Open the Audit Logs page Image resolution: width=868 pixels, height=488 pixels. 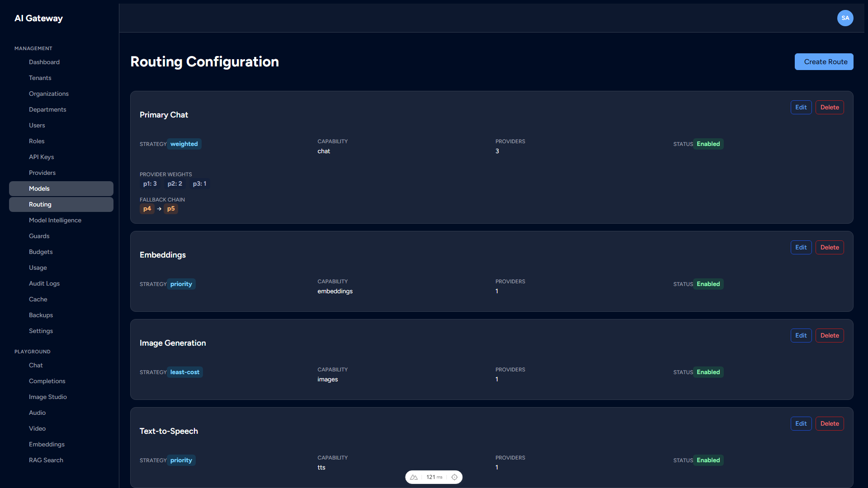tap(44, 283)
